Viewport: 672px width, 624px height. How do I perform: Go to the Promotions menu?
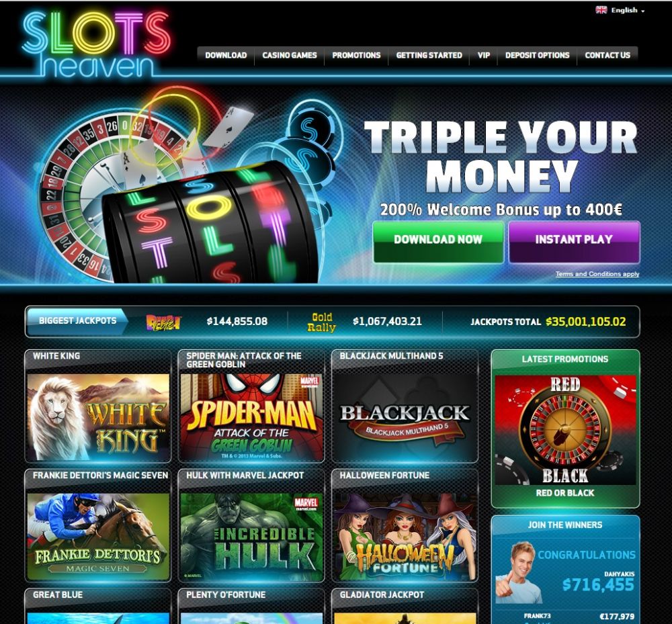356,55
